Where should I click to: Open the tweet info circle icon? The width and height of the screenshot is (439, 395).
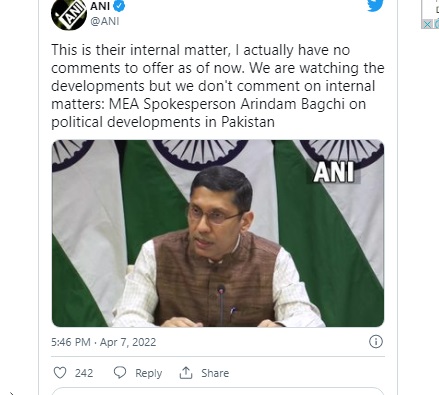coord(376,342)
